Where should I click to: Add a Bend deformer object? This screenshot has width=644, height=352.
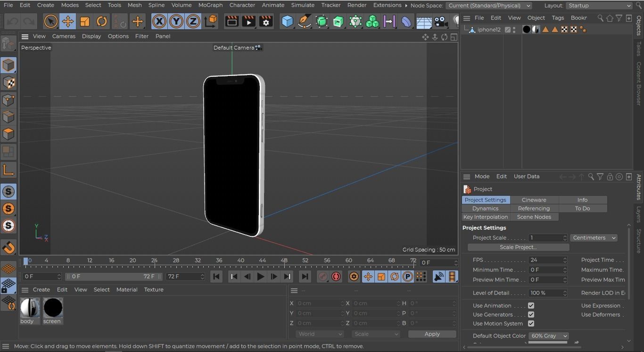pos(406,21)
